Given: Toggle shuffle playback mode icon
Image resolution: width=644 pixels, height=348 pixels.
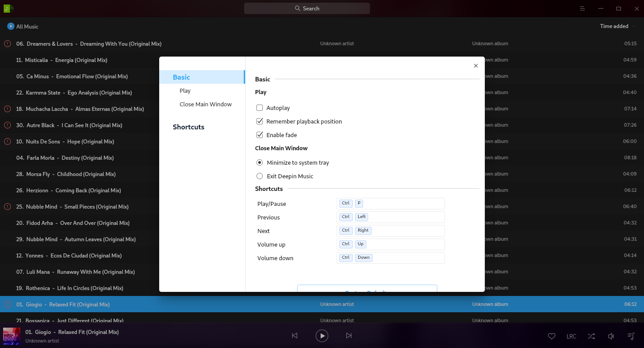Looking at the screenshot, I should [x=591, y=336].
